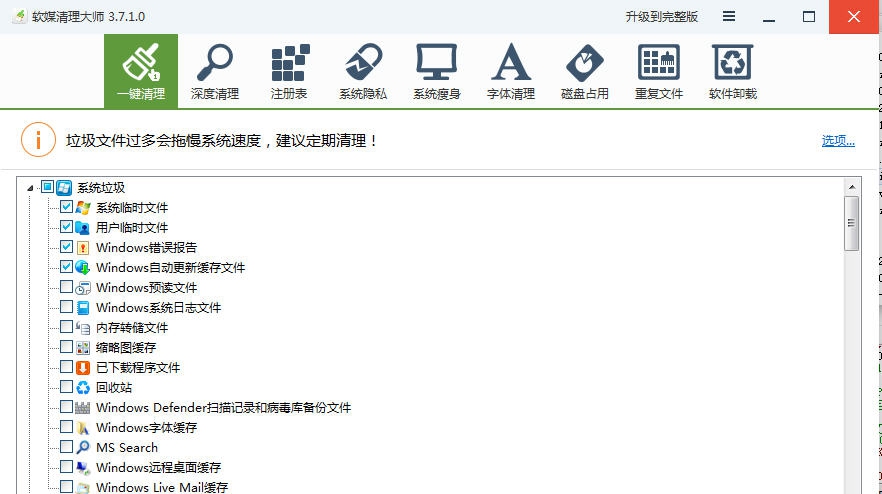This screenshot has height=494, width=882.
Task: Uncheck the Windows错误报告 checkbox
Action: click(66, 246)
